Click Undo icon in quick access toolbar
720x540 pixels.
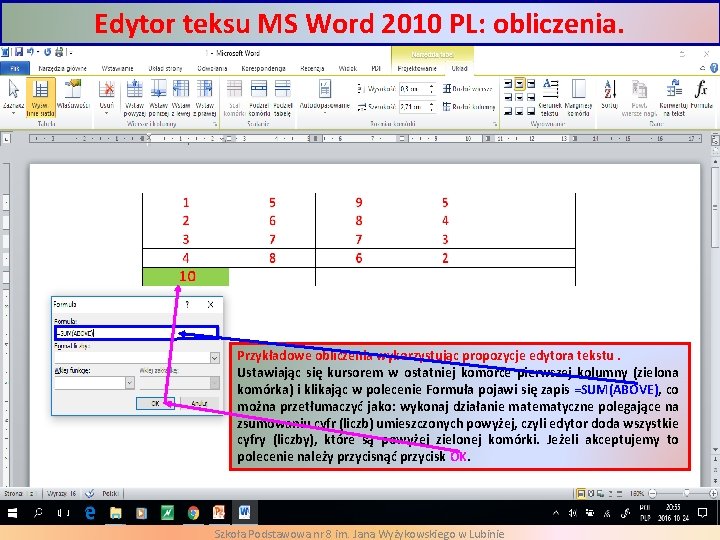[30, 52]
